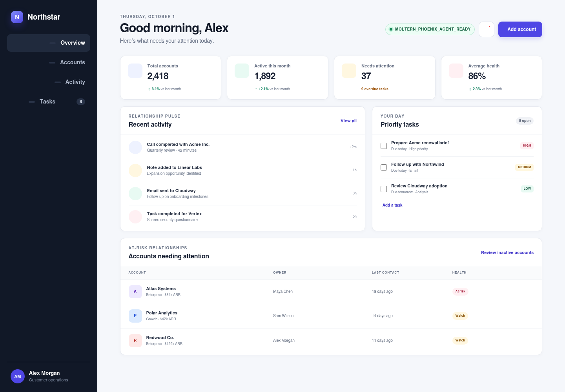Screen dimensions: 565x392
Task: Mark Review Cloudway adoption as done
Action: pyautogui.click(x=384, y=189)
